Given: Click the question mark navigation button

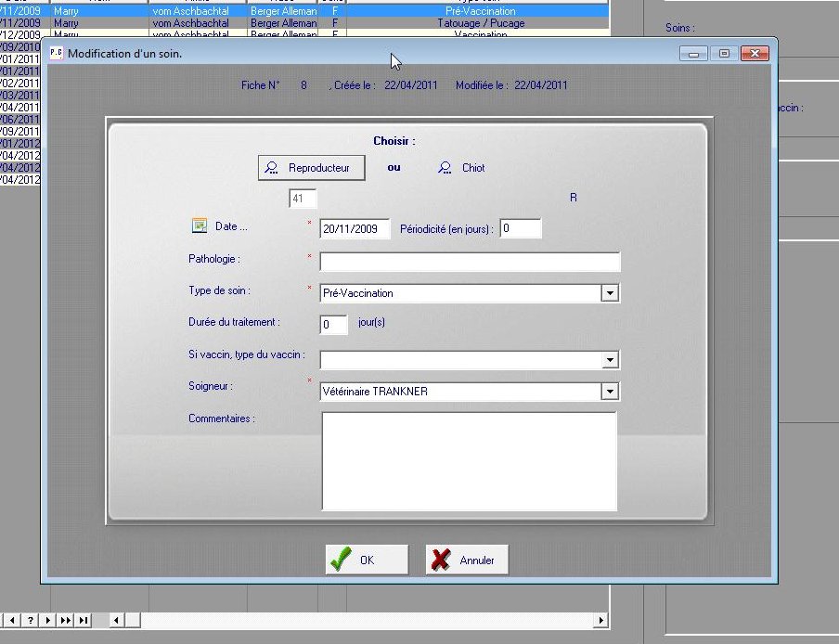Looking at the screenshot, I should (x=31, y=620).
